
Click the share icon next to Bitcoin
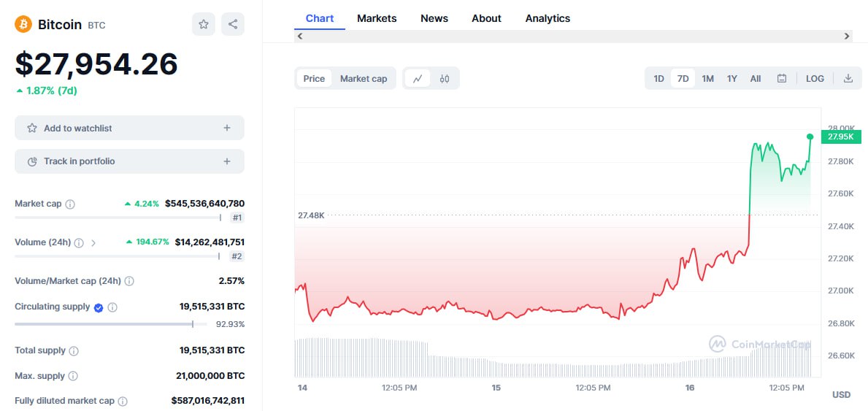(233, 24)
